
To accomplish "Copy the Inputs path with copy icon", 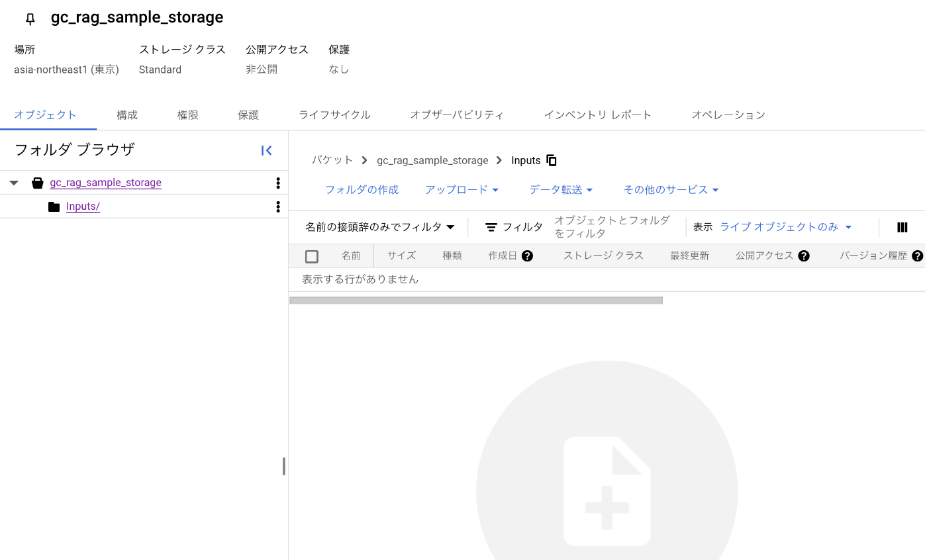I will tap(552, 160).
